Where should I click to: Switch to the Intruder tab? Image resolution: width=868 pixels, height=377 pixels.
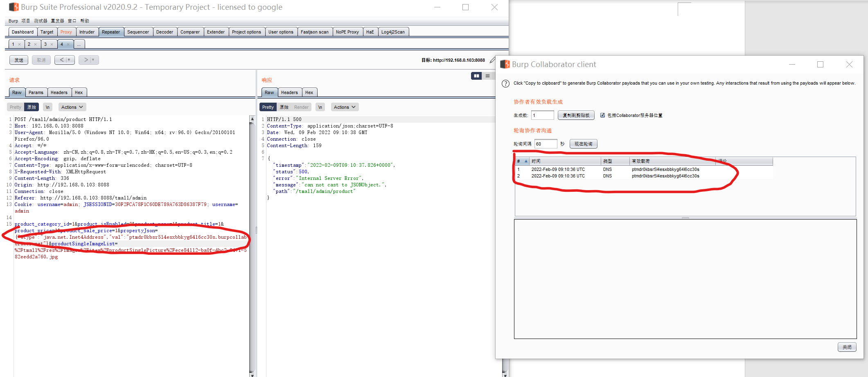87,32
